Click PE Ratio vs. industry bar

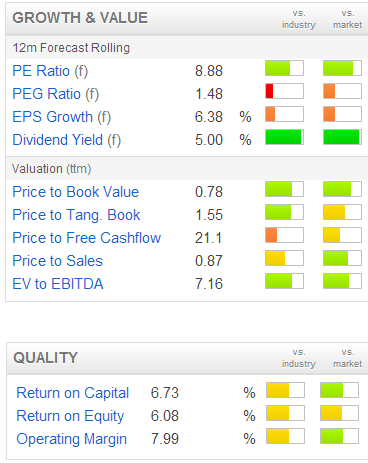[x=284, y=68]
